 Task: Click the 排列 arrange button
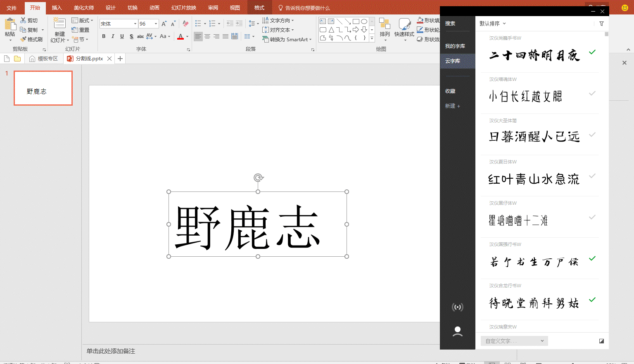(x=385, y=28)
